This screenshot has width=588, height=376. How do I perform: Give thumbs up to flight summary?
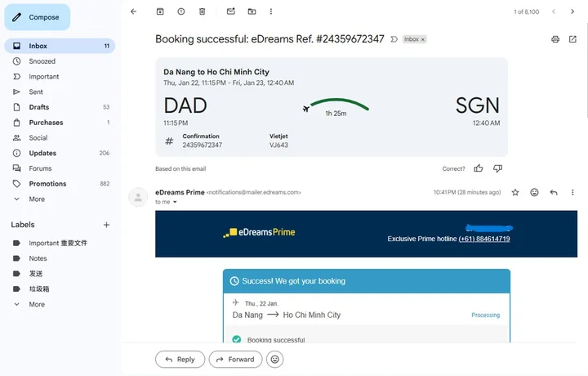(x=479, y=168)
